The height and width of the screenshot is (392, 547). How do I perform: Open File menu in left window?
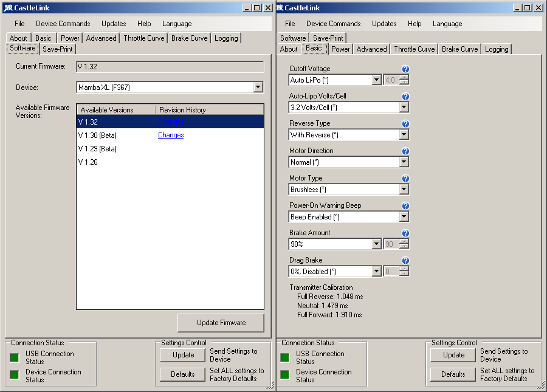19,24
